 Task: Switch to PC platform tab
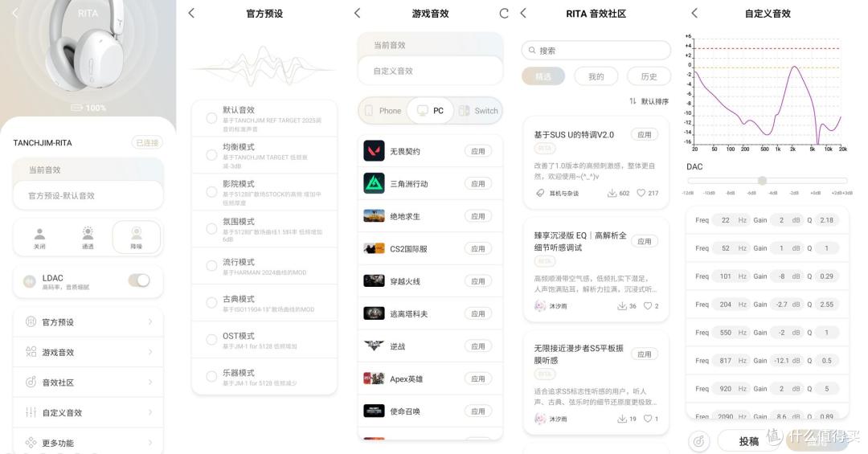pyautogui.click(x=431, y=111)
